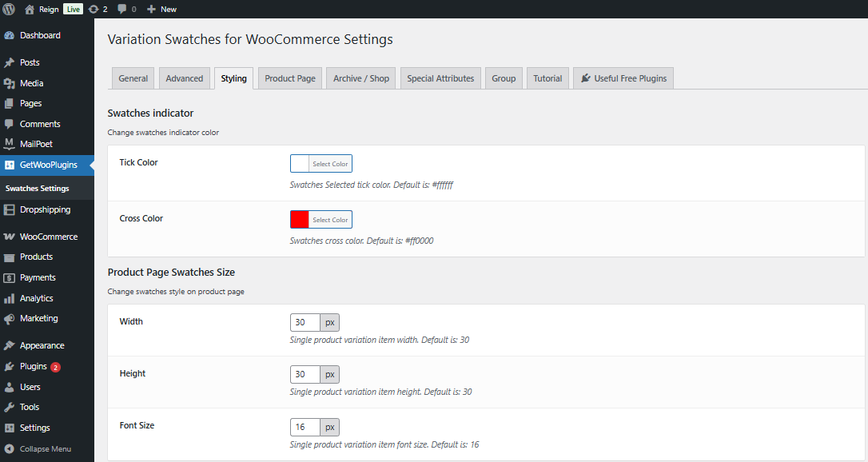The height and width of the screenshot is (462, 868).
Task: Open updates via the refresh icon showing 2
Action: tap(94, 9)
